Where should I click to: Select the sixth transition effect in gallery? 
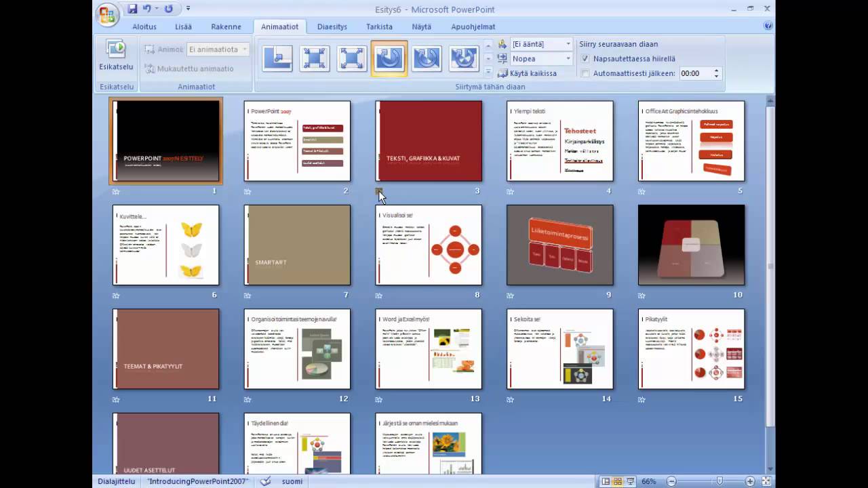(x=464, y=59)
